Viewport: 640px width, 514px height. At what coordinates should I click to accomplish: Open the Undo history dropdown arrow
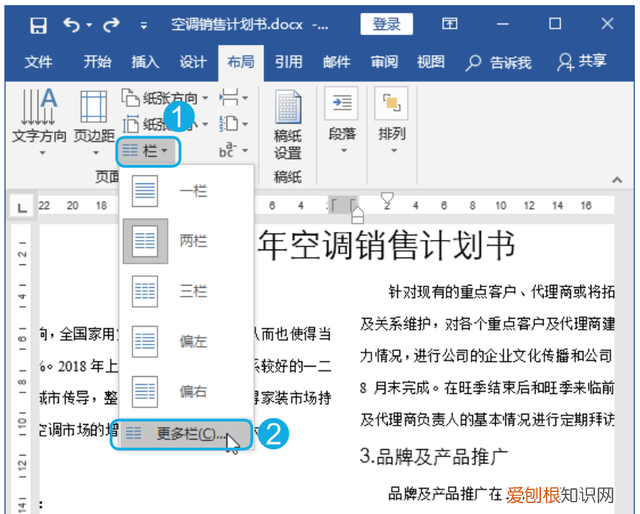pyautogui.click(x=89, y=25)
